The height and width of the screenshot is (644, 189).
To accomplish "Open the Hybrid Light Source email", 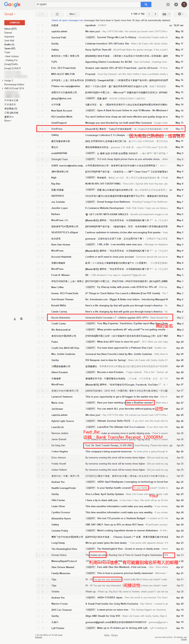I will 111,421.
